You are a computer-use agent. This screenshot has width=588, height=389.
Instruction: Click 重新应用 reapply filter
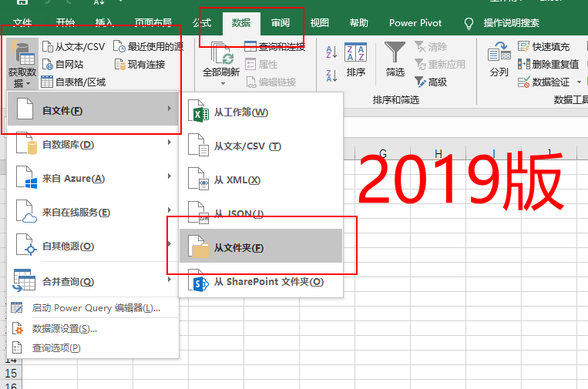(x=440, y=65)
